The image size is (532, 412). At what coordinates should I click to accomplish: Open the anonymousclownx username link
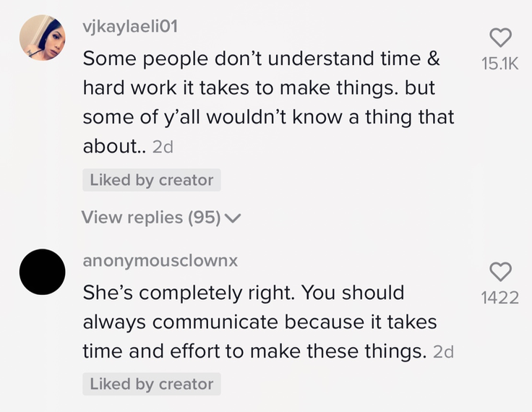click(160, 261)
